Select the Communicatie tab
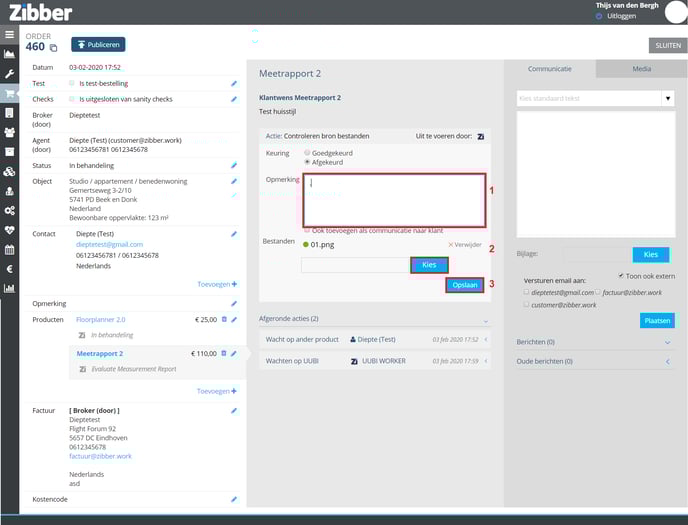Screen dimensions: 688x525 click(x=549, y=69)
